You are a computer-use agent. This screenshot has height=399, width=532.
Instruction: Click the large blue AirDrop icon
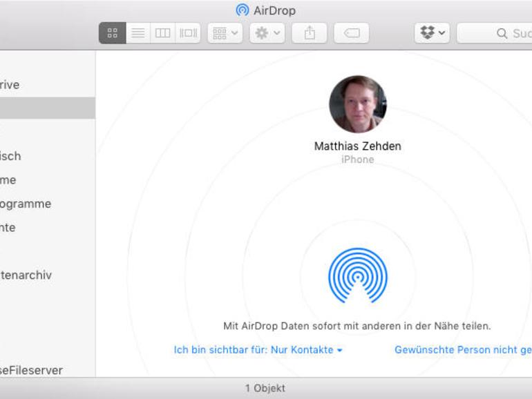(x=358, y=275)
